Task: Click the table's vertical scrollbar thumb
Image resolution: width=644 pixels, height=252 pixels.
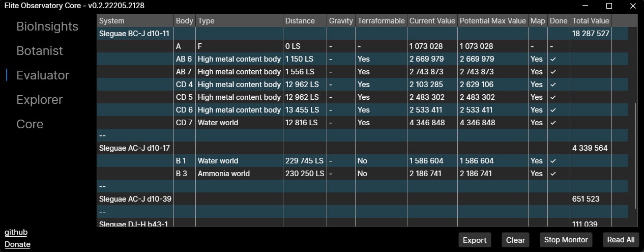Action: 634,155
